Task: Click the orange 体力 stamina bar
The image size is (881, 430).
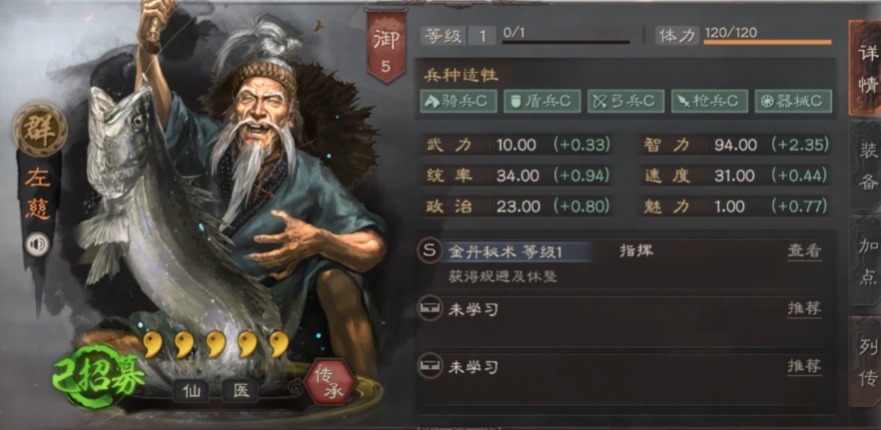Action: [x=768, y=42]
